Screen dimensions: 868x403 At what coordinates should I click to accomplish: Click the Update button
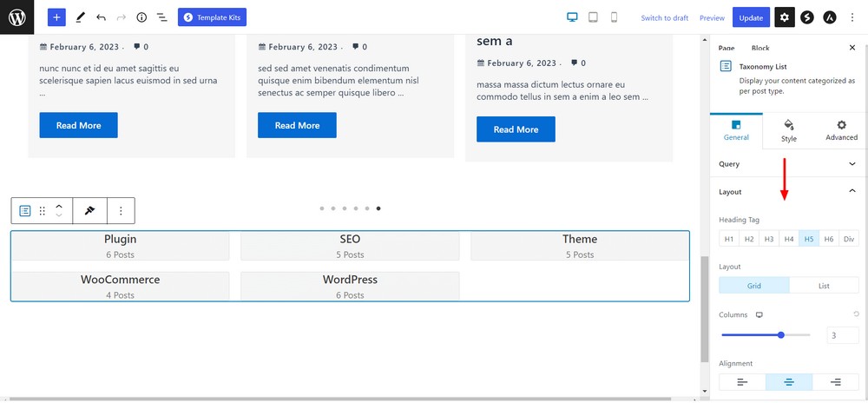click(x=751, y=17)
